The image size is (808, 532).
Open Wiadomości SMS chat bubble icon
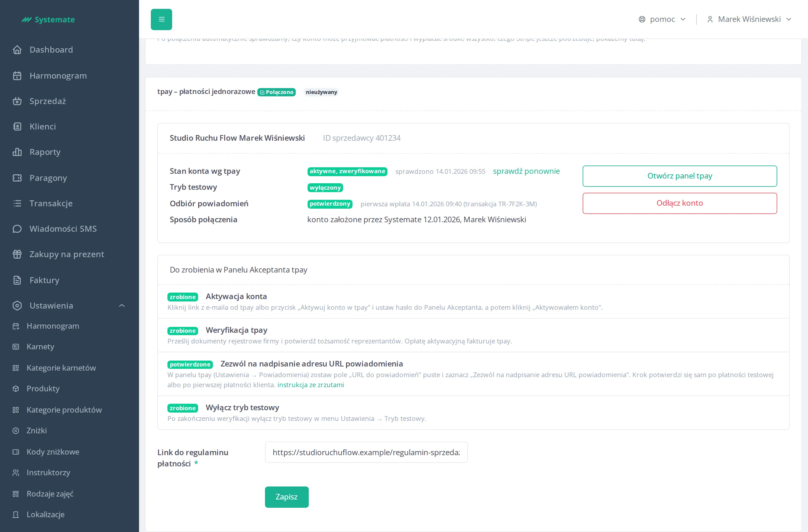coord(17,229)
